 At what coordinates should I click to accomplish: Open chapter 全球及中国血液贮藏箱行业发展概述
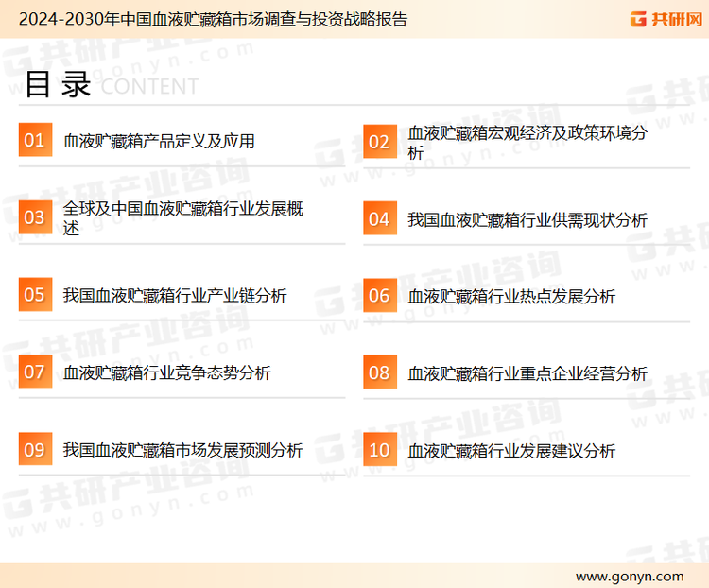tap(183, 218)
